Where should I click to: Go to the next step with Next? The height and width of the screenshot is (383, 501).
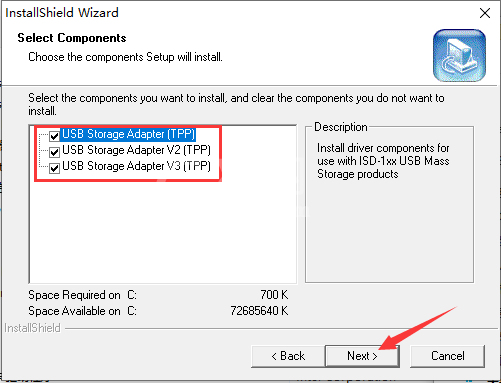pos(362,356)
